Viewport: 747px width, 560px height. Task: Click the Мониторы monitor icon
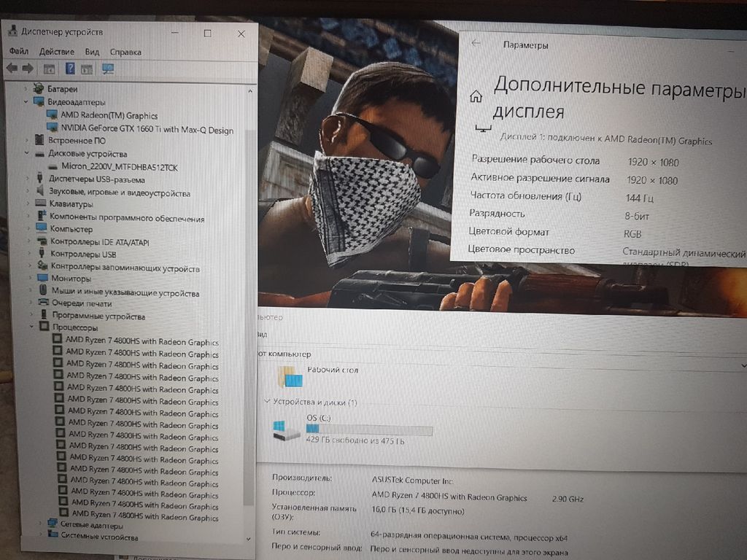coord(43,278)
